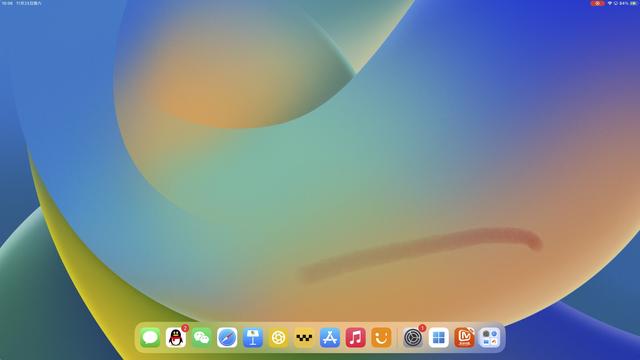
Task: Open the App Library in the dock
Action: click(x=490, y=338)
